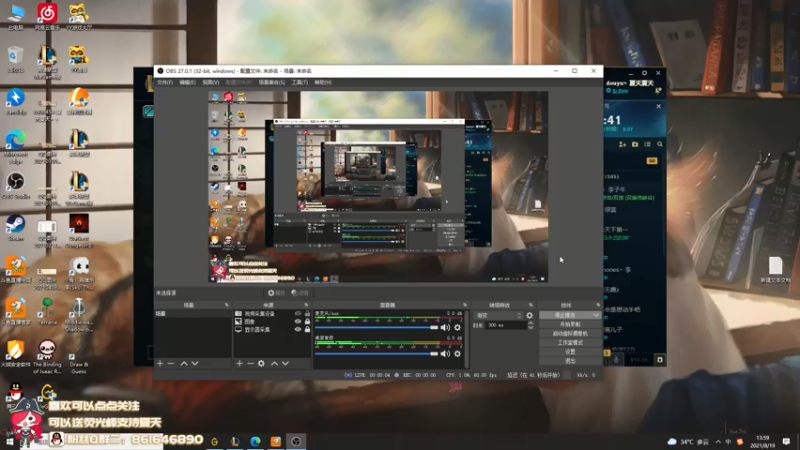Click the 退出 exit button in controls
The width and height of the screenshot is (800, 450).
[x=570, y=361]
